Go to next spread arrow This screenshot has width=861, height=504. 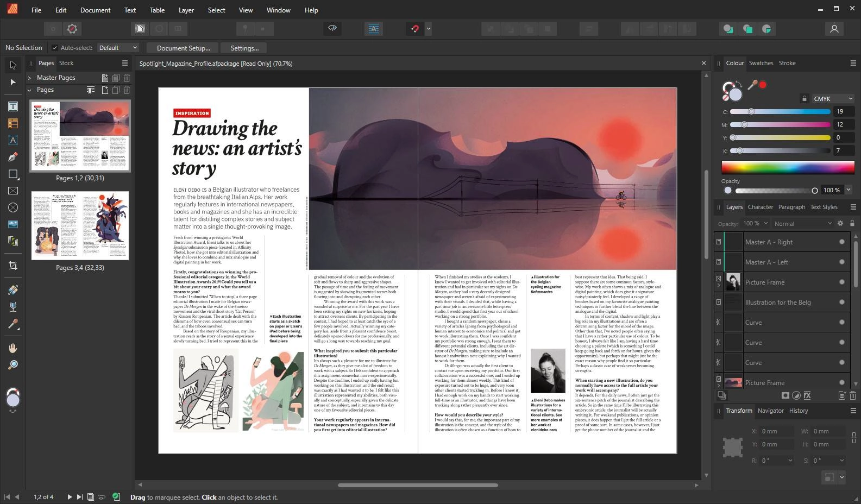click(x=70, y=496)
